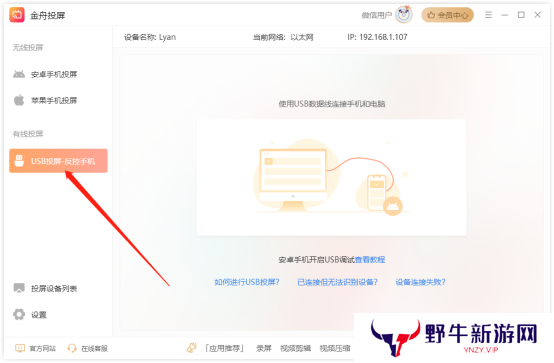The width and height of the screenshot is (554, 363).
Task: Click the 设备名称: Lyan text
Action: 150,37
